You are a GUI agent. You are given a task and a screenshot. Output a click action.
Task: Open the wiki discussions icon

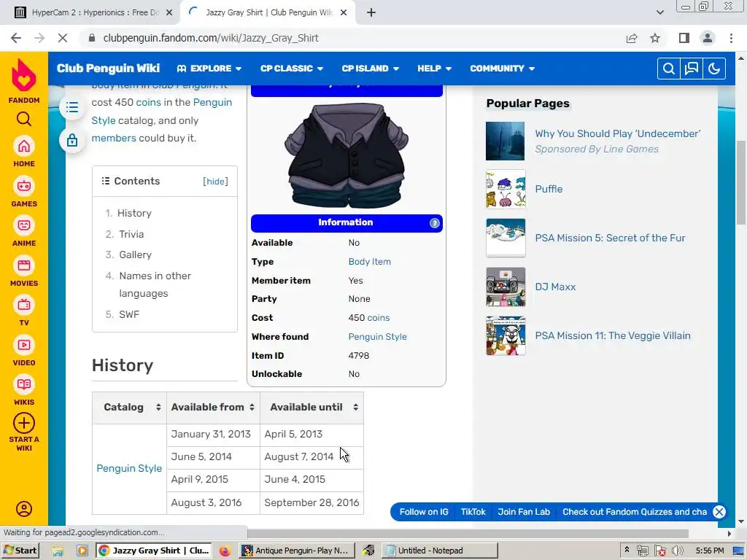(x=692, y=69)
